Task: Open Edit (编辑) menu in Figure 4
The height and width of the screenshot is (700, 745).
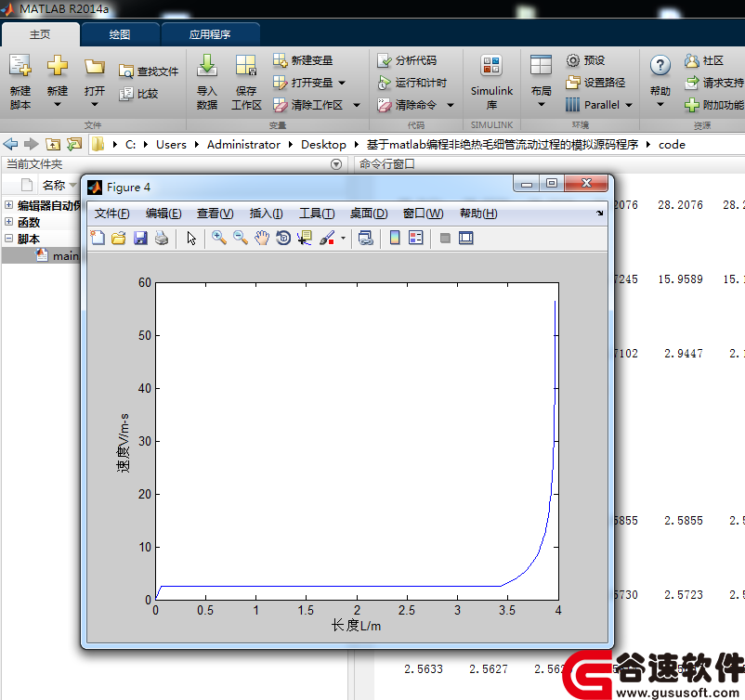Action: pyautogui.click(x=163, y=214)
